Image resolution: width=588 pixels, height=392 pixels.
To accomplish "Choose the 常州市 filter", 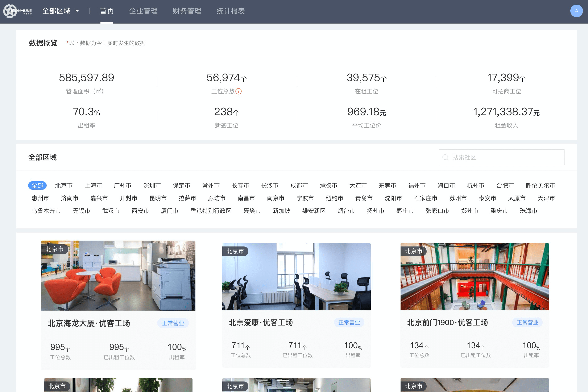I will click(211, 185).
